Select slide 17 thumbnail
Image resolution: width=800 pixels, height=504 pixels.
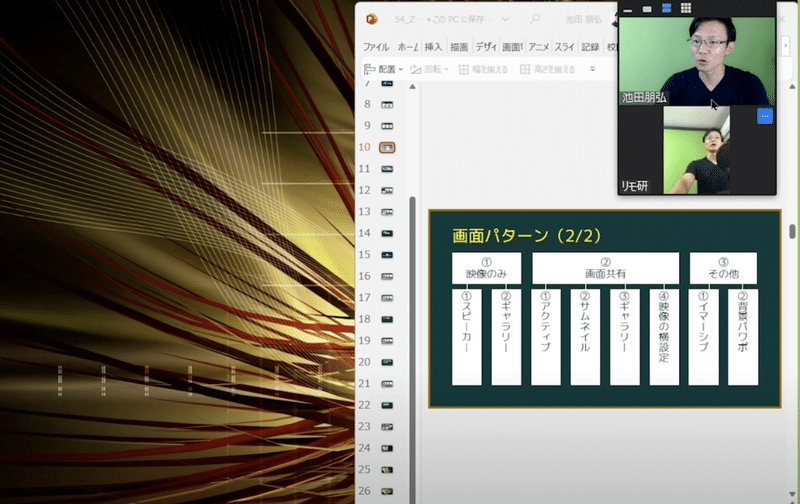click(387, 297)
